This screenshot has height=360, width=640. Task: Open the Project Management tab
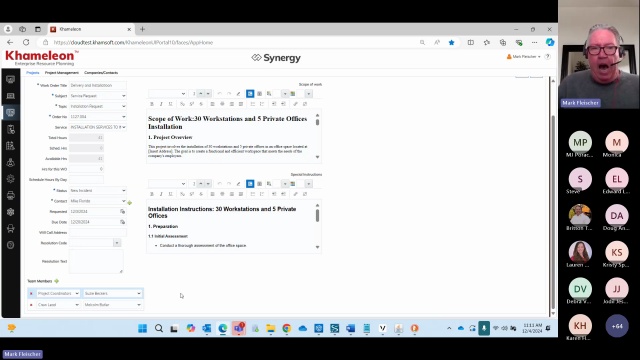coord(62,73)
